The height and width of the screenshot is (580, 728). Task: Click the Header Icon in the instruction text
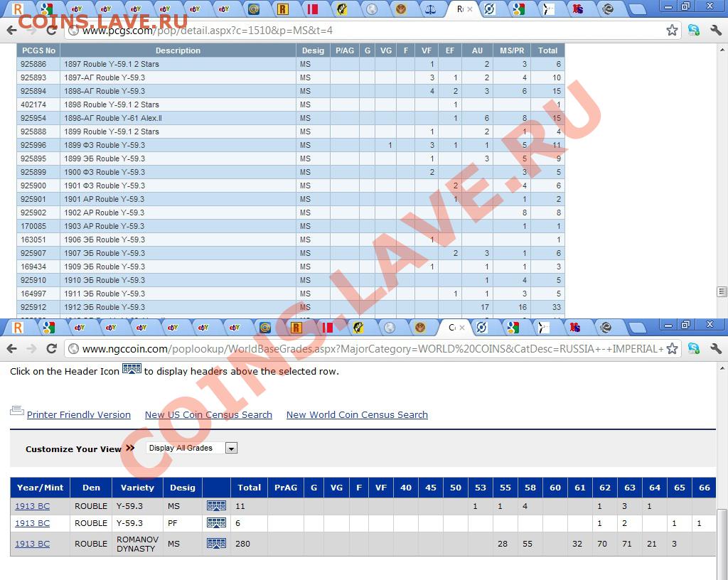(132, 369)
